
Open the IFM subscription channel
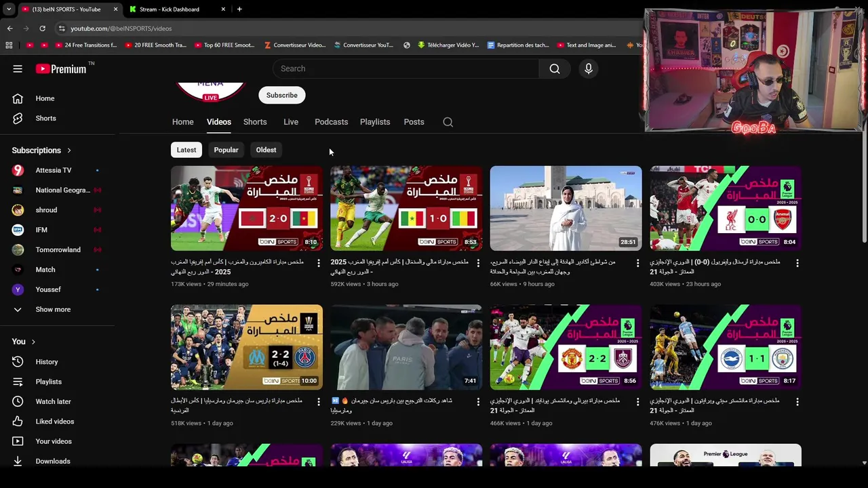(x=41, y=230)
